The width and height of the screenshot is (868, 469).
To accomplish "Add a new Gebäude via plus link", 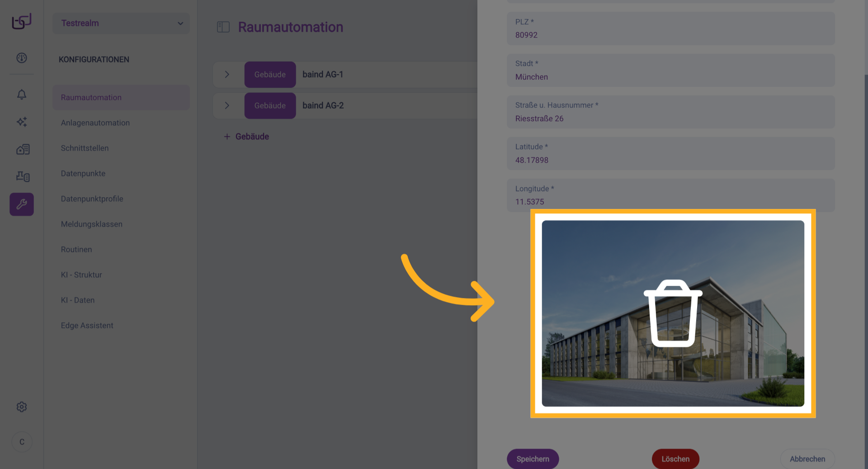I will pos(246,137).
